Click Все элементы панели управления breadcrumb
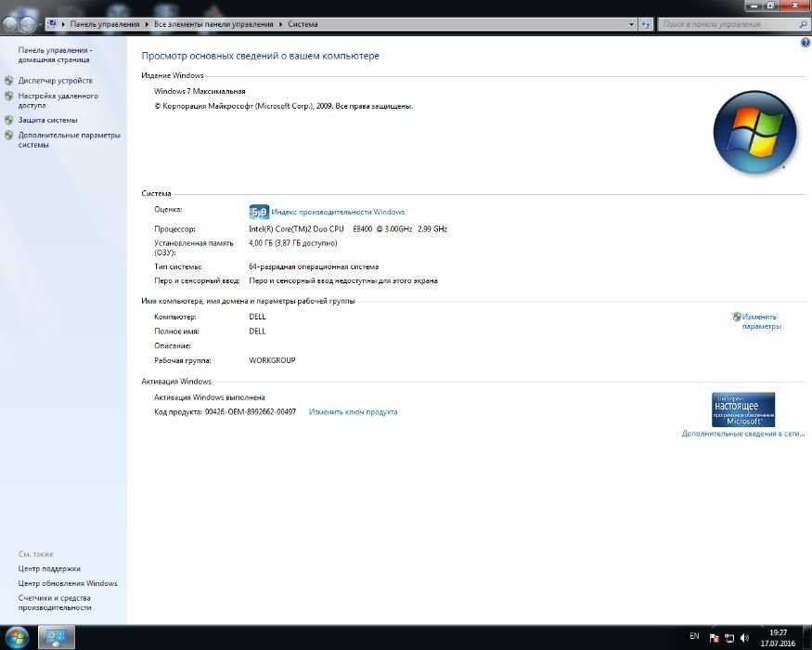 click(213, 24)
